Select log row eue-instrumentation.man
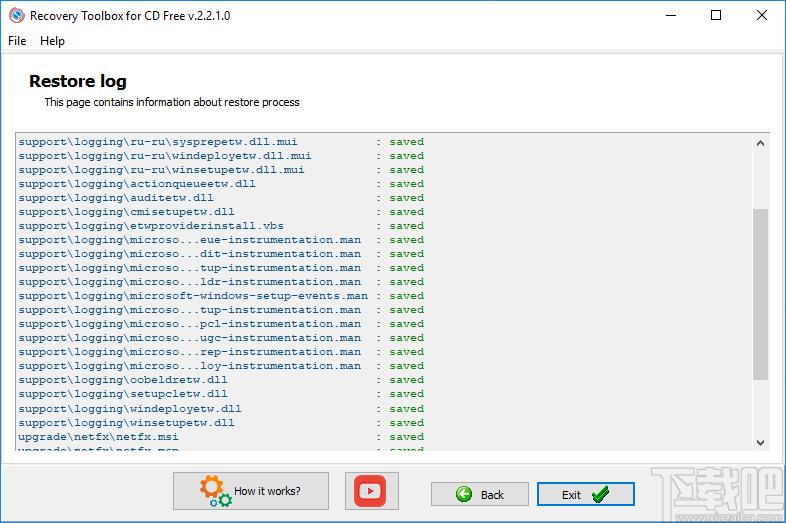This screenshot has height=523, width=786. [x=221, y=240]
